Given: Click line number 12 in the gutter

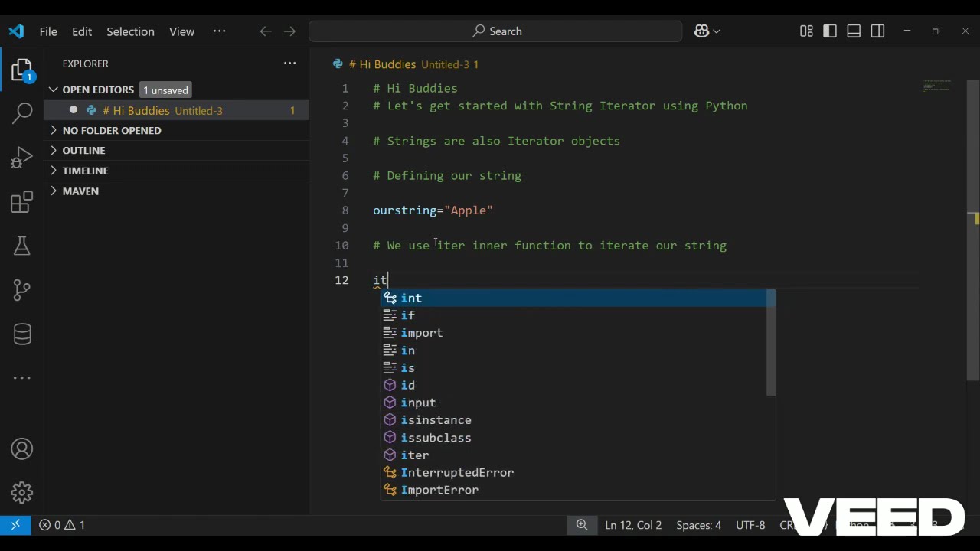Looking at the screenshot, I should (341, 280).
